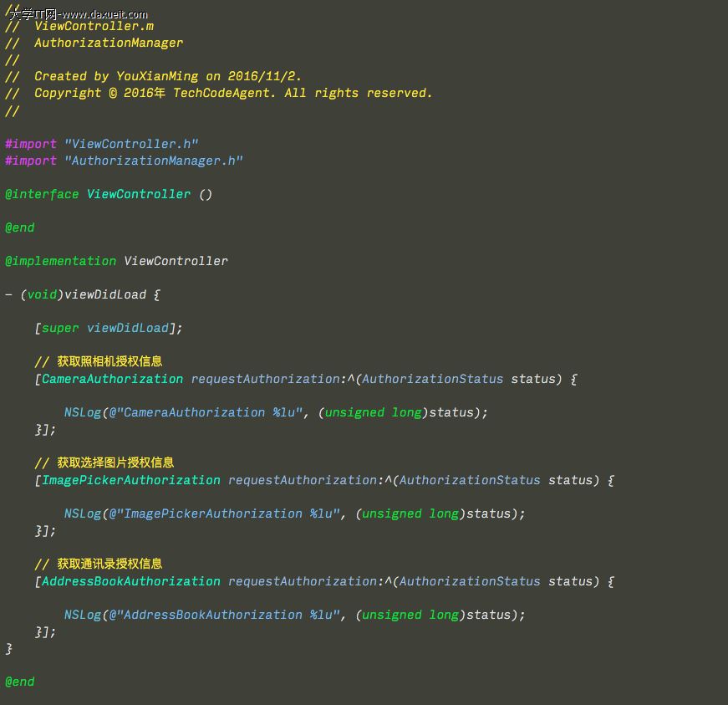Click the "AddressBookAuthorization %lu" log string
728x705 pixels.
pos(227,615)
